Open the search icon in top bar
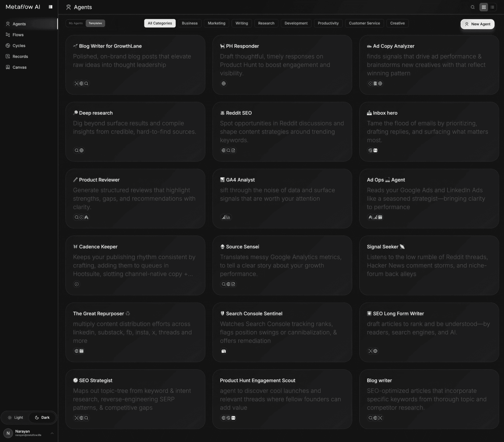This screenshot has height=442, width=504. tap(472, 7)
